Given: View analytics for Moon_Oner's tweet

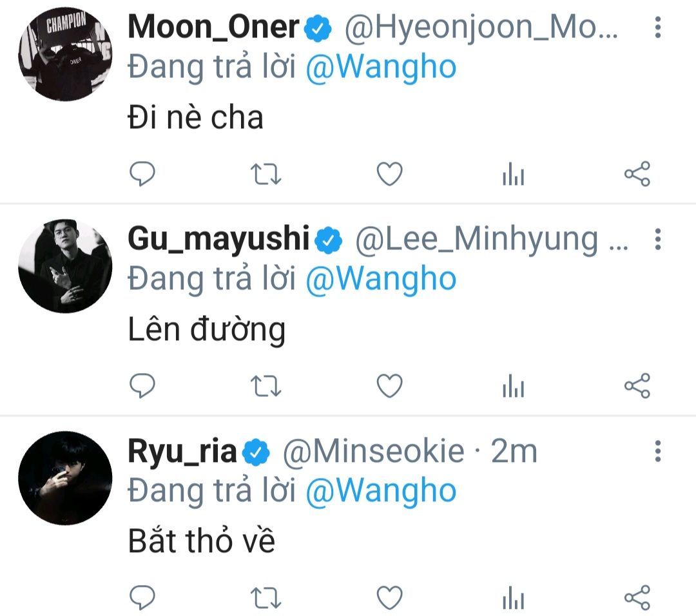Looking at the screenshot, I should click(513, 173).
